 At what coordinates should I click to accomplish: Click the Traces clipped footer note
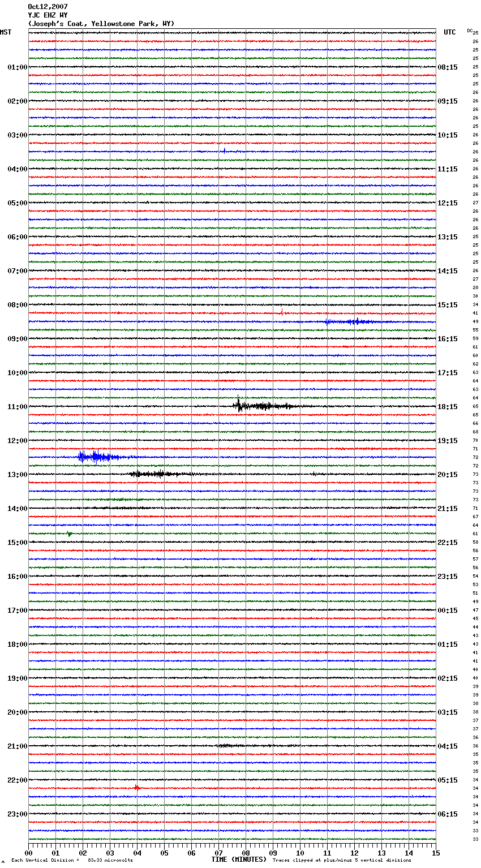(342, 860)
